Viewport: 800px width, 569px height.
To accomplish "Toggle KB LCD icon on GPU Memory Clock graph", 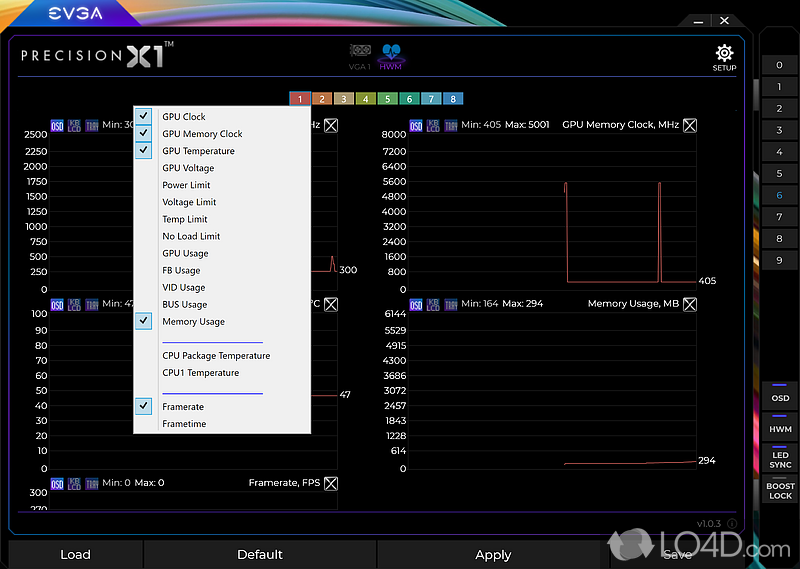I will 433,125.
